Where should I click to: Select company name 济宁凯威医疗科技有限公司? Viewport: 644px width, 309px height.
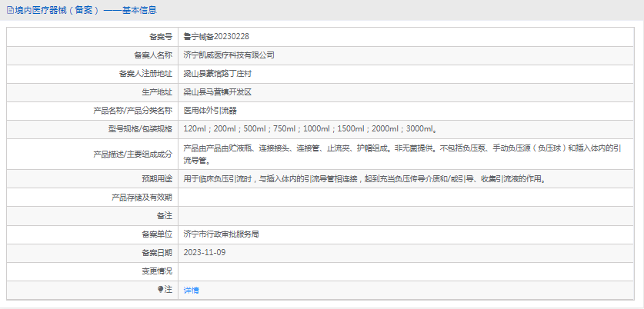229,55
